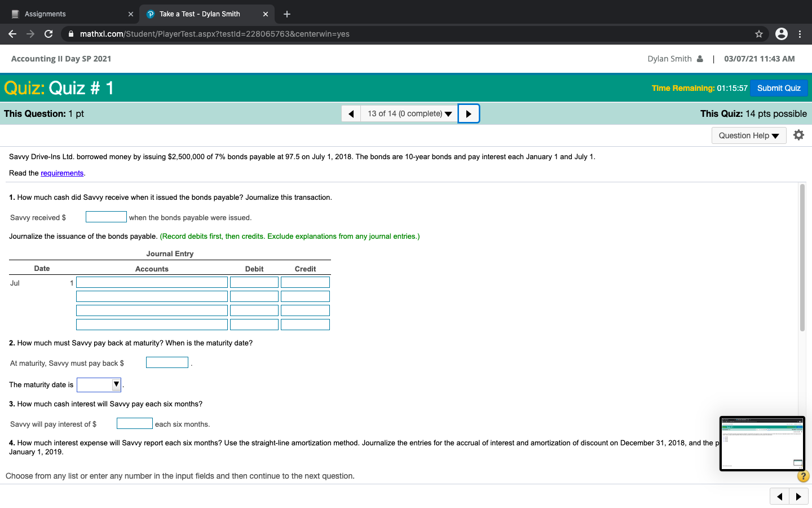Select the Take a Test browser tab

pos(200,14)
